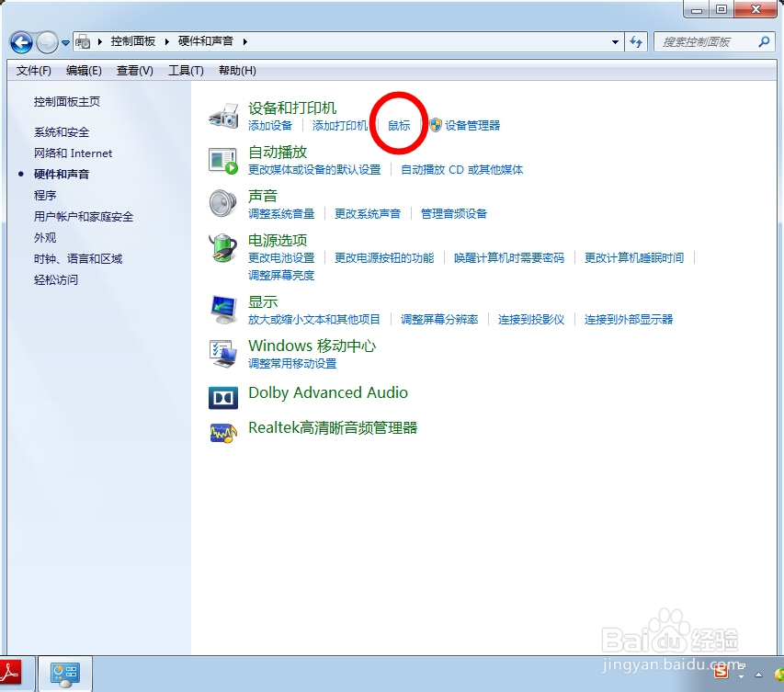Open 用户帐户和家庭安全 in sidebar

point(84,217)
